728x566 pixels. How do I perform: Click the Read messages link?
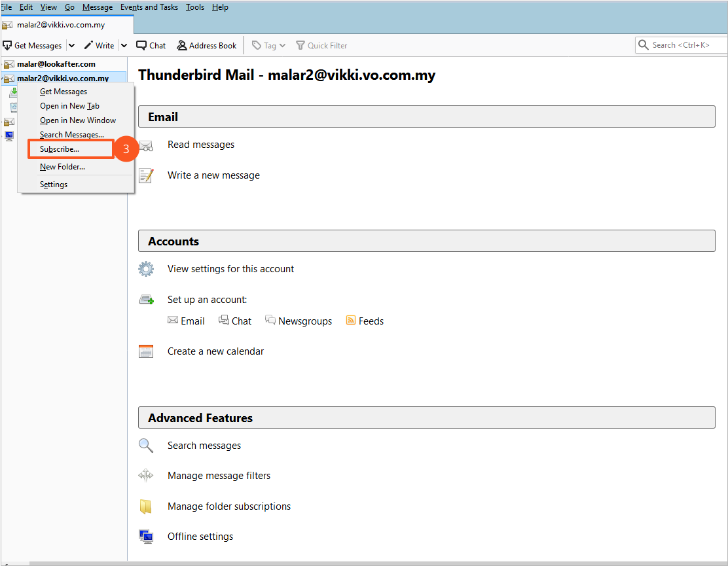point(201,145)
